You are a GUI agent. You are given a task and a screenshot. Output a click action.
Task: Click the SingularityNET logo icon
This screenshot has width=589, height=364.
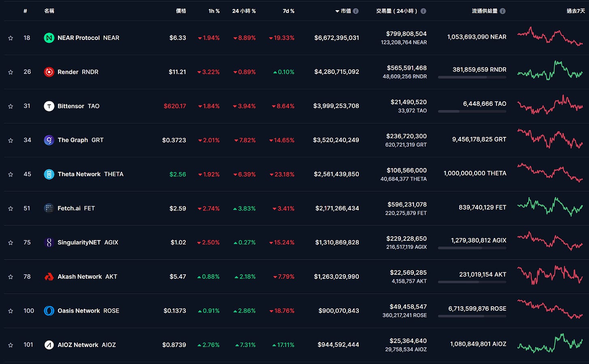point(49,243)
